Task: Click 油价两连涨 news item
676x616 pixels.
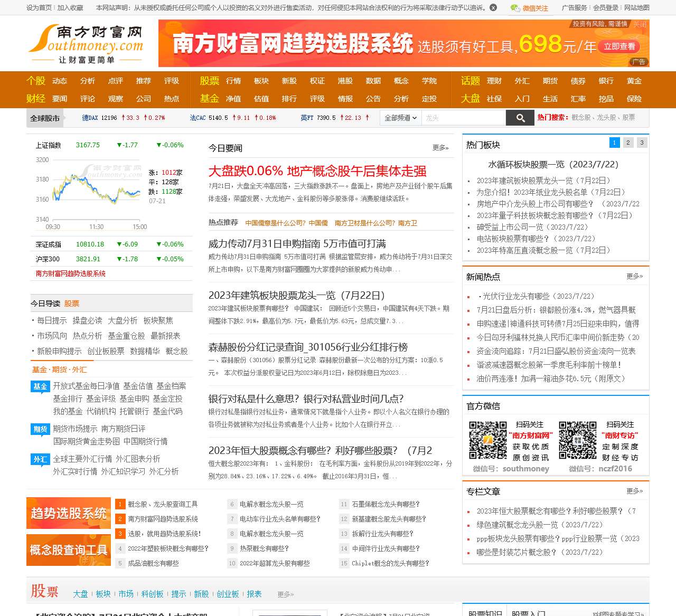Action: coord(551,378)
